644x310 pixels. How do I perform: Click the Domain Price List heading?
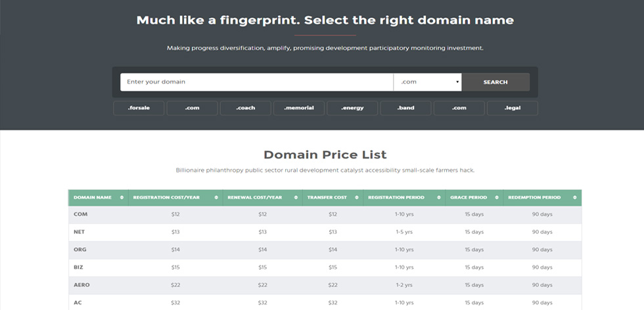[325, 155]
